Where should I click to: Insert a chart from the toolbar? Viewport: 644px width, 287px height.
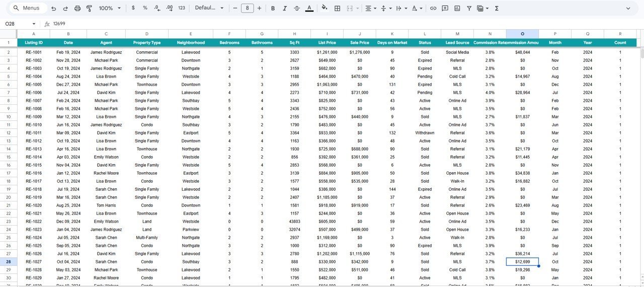click(457, 9)
